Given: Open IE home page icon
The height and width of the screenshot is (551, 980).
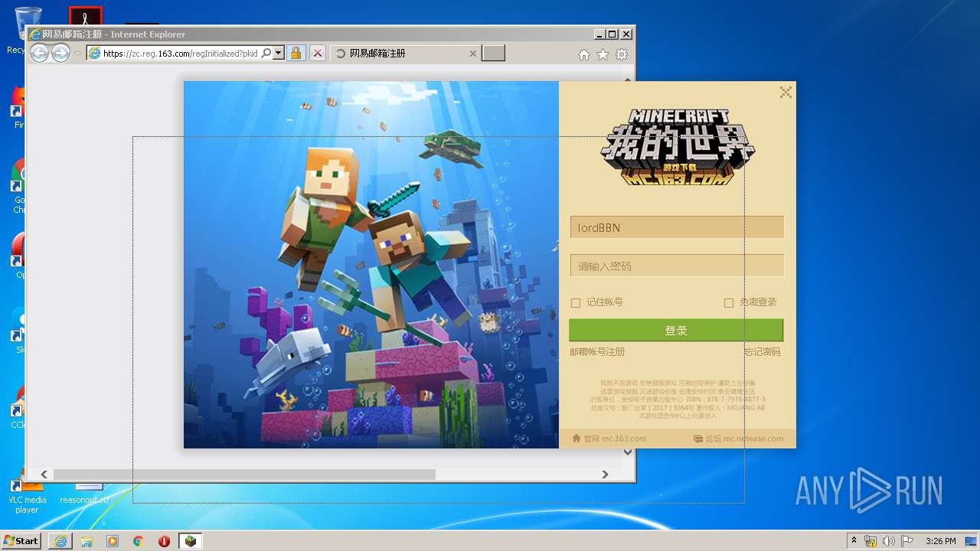Looking at the screenshot, I should pyautogui.click(x=584, y=54).
